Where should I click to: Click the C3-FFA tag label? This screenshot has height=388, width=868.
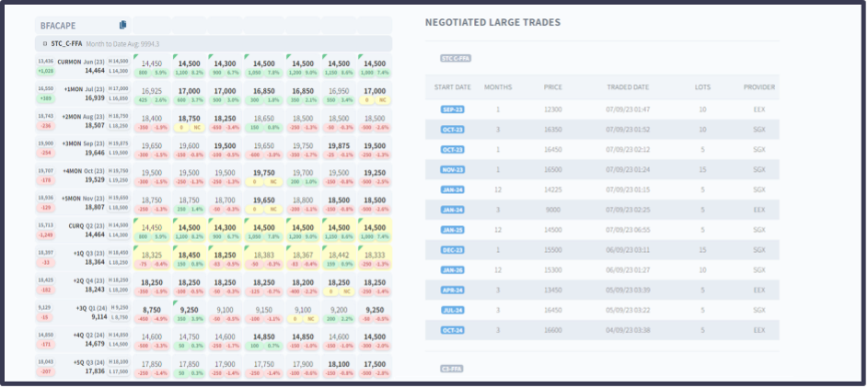450,368
